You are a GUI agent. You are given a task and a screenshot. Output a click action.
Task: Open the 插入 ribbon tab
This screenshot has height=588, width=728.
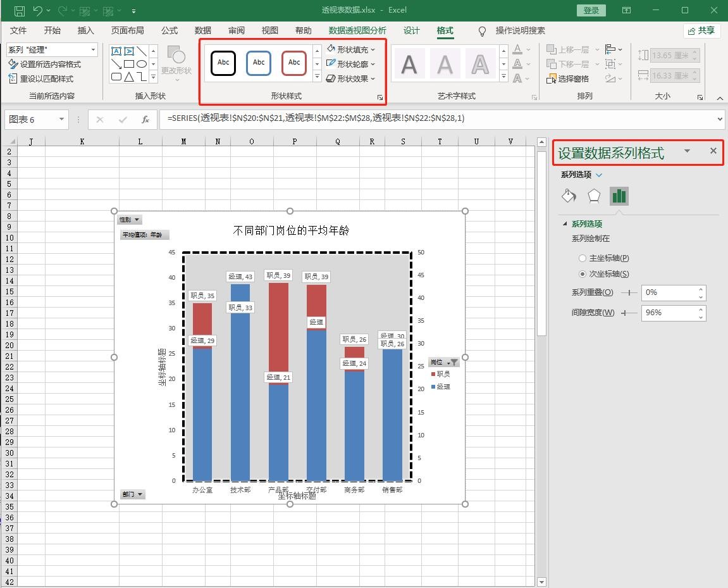(x=85, y=30)
